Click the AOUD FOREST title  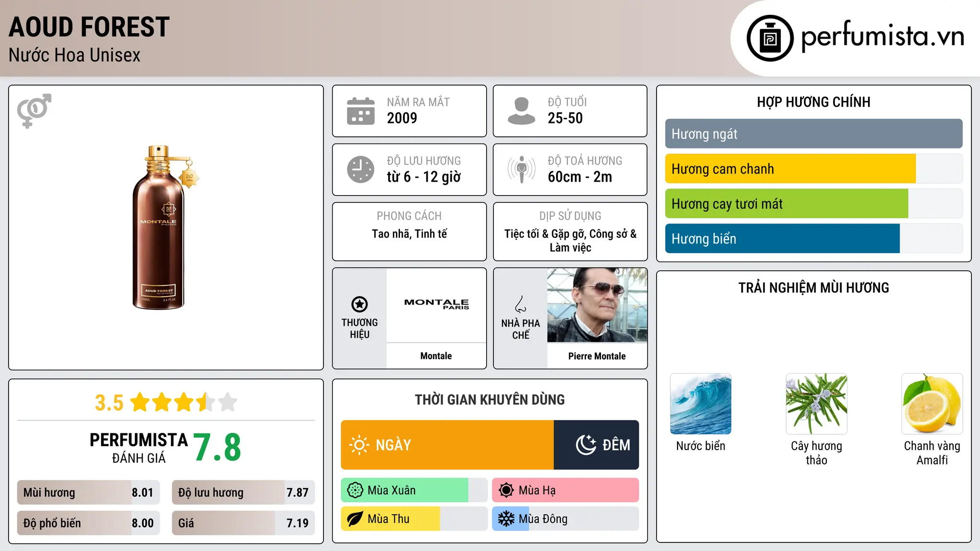(89, 27)
